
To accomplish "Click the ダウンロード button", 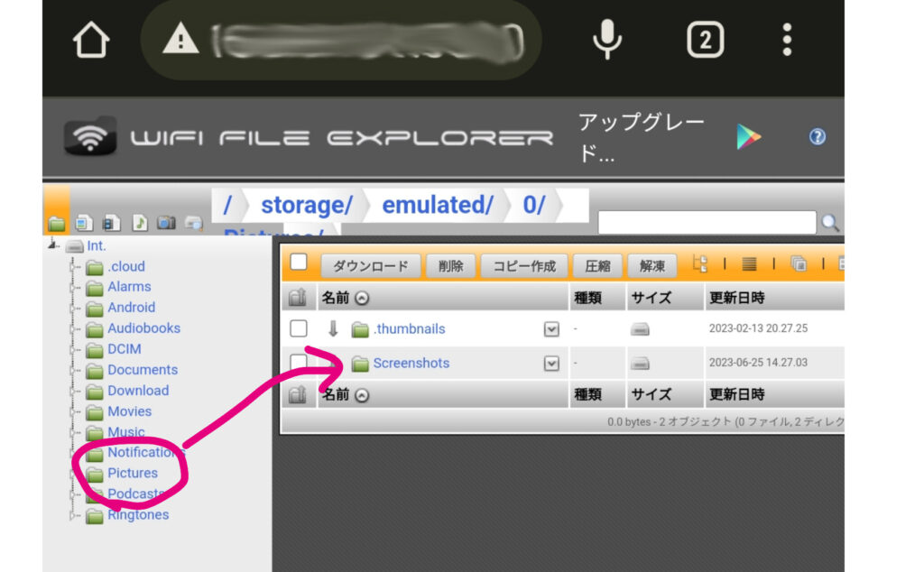I will [x=371, y=265].
